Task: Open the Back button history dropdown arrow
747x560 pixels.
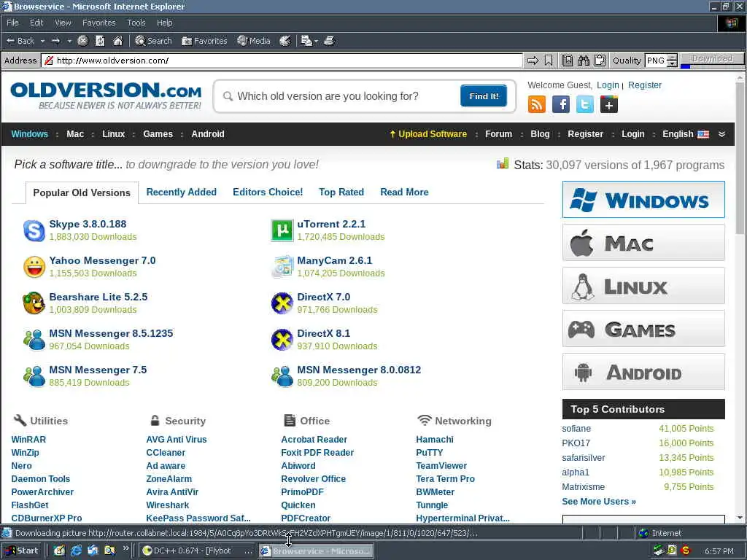Action: pos(42,41)
